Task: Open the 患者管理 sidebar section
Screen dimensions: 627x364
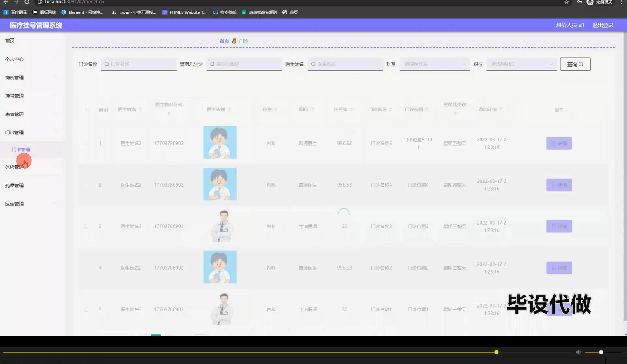Action: point(14,114)
